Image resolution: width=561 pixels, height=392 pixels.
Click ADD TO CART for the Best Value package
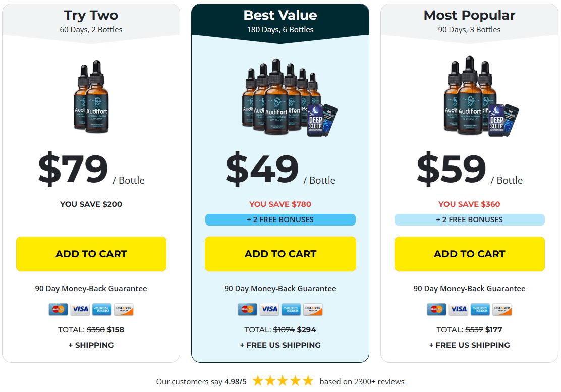(280, 254)
